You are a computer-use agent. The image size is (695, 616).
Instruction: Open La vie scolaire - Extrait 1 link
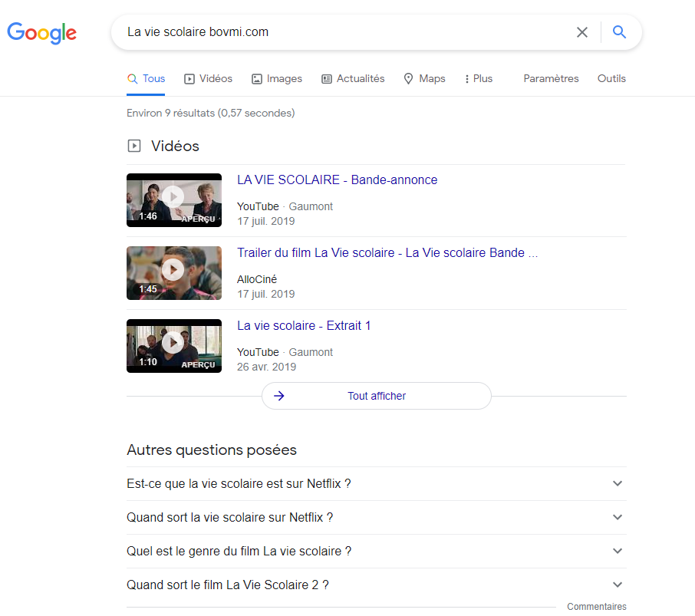click(x=304, y=325)
